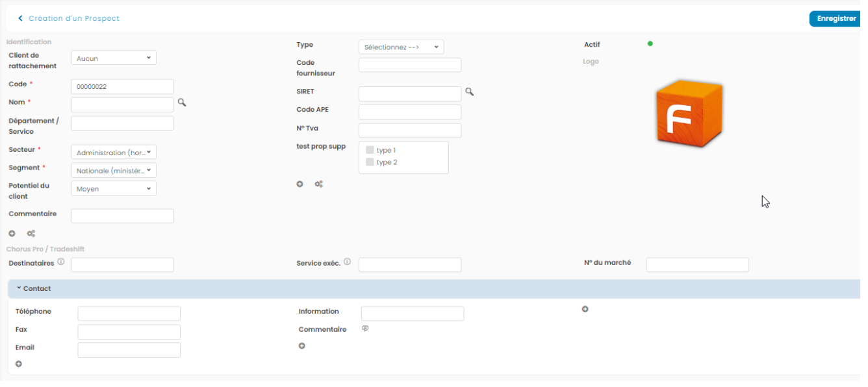
Task: Click the Enregistrer button
Action: tap(836, 19)
